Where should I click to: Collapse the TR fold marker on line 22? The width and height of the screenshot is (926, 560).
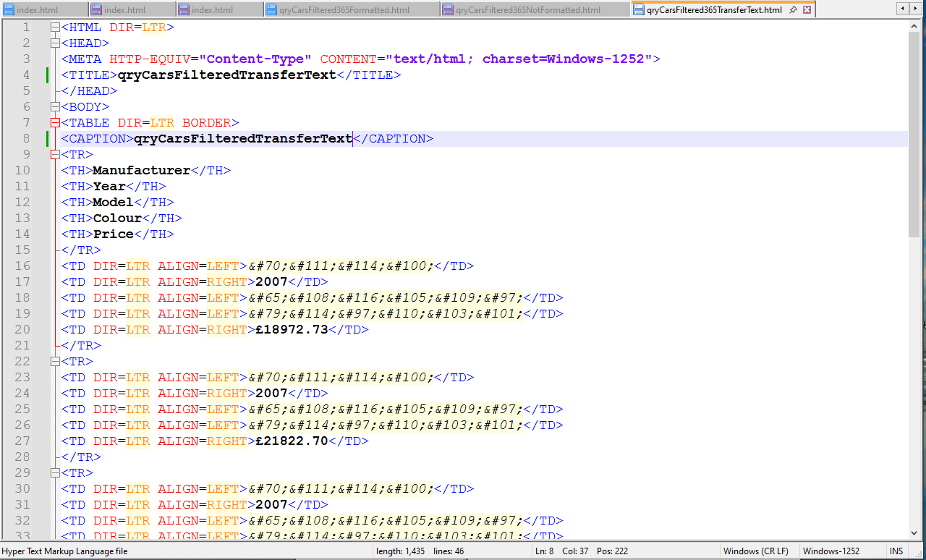55,362
